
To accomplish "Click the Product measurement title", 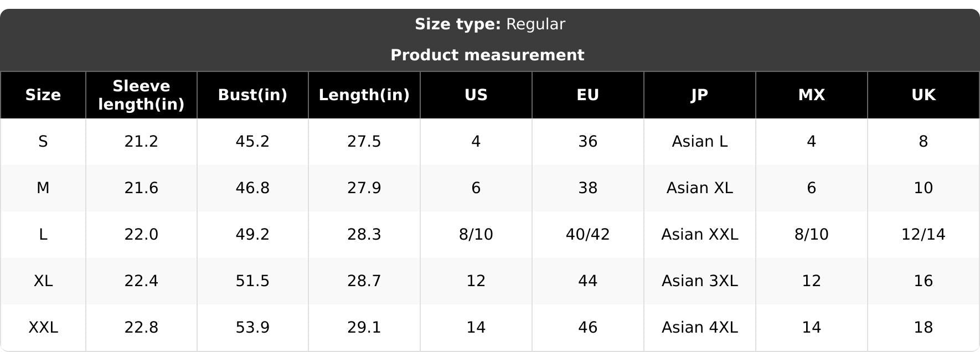I will (x=487, y=55).
